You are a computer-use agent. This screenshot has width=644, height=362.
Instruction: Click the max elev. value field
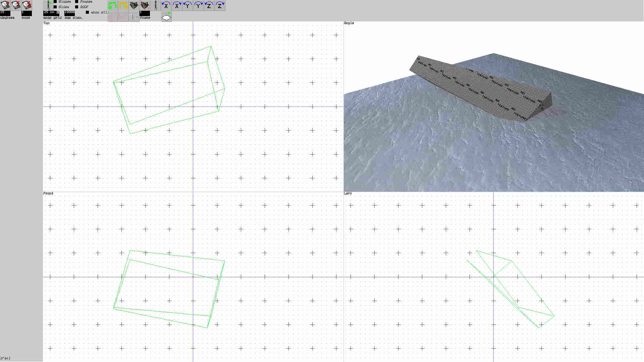pos(69,12)
